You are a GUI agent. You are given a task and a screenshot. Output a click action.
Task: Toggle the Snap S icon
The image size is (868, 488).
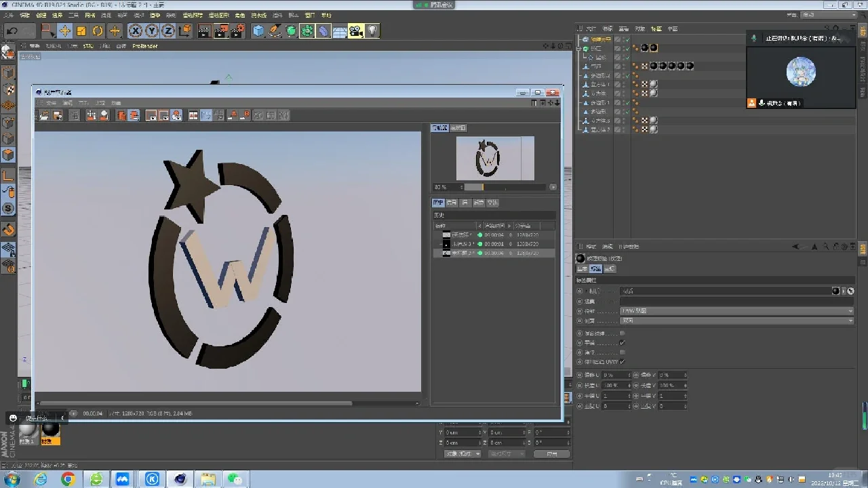pos(8,209)
